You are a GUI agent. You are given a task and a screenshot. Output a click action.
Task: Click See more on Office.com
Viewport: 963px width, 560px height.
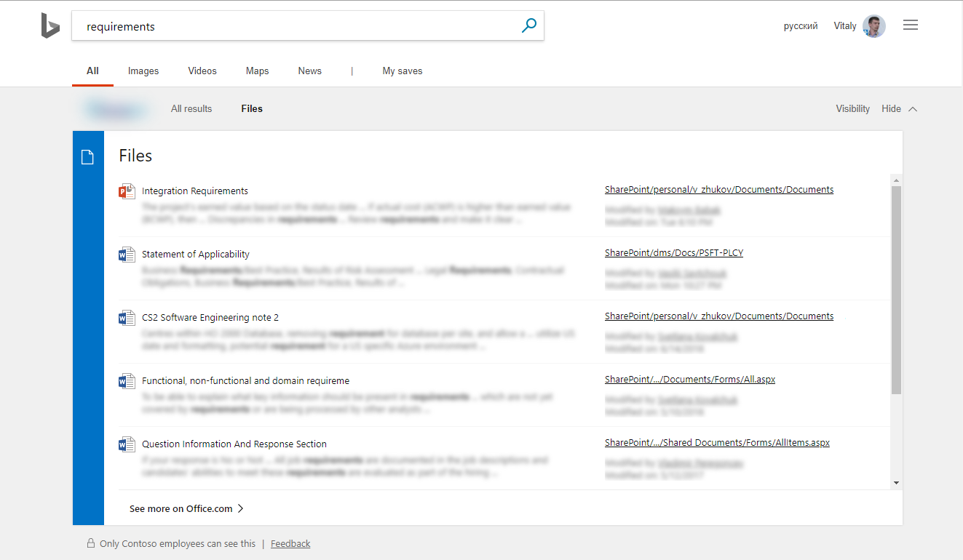tap(181, 509)
